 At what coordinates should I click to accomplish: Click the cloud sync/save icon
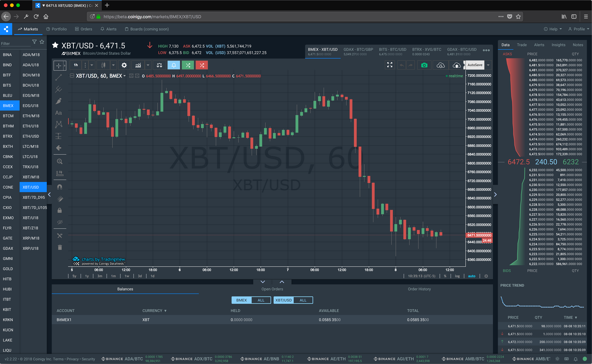456,65
